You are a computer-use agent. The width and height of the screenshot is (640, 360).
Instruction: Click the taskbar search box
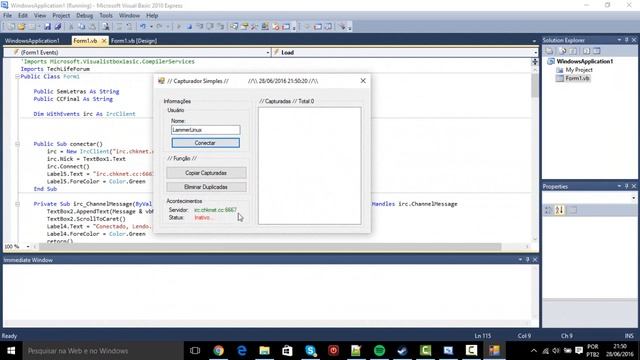click(103, 351)
